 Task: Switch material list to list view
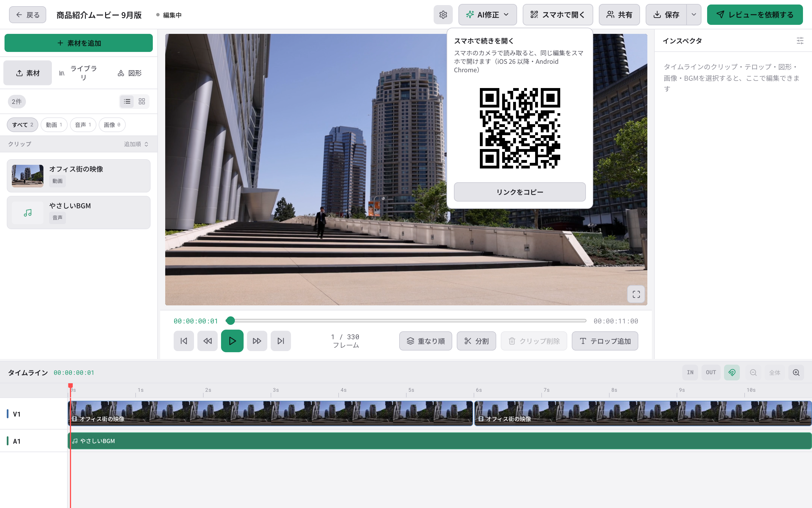127,102
